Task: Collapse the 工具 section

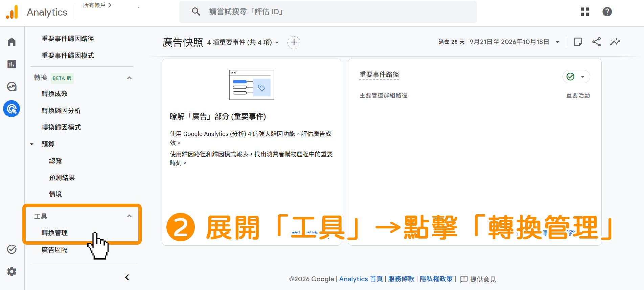Action: point(129,216)
